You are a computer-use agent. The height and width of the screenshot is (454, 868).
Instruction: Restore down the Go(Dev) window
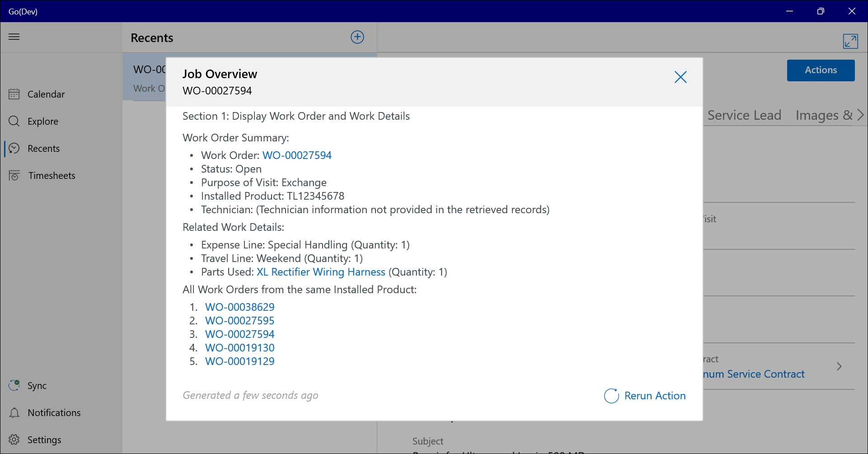point(821,11)
